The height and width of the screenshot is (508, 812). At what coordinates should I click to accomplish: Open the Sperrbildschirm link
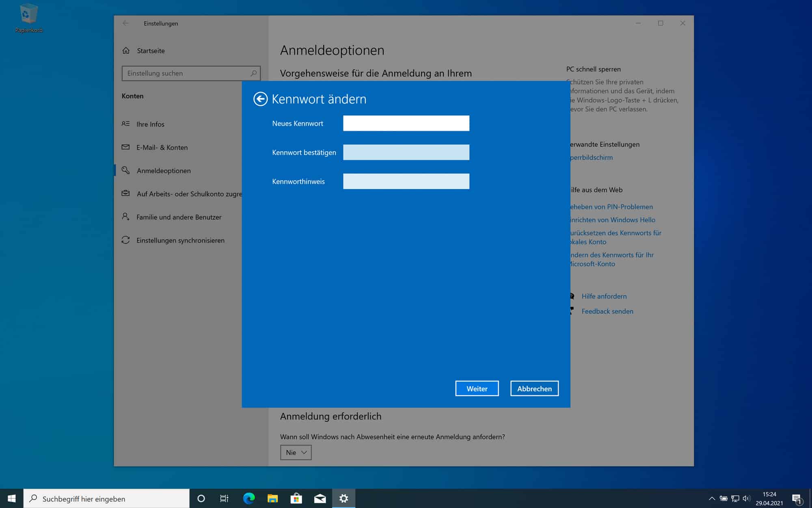tap(591, 157)
